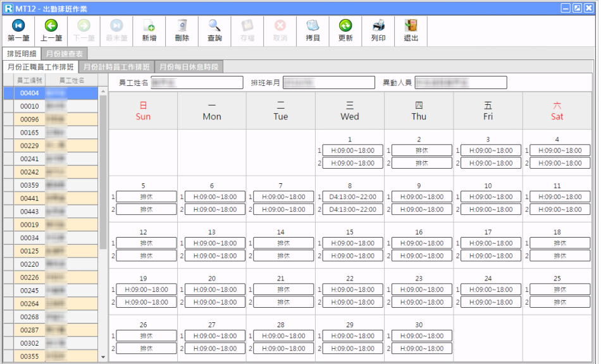
Task: Click the 下一筆 next record icon
Action: [x=84, y=26]
